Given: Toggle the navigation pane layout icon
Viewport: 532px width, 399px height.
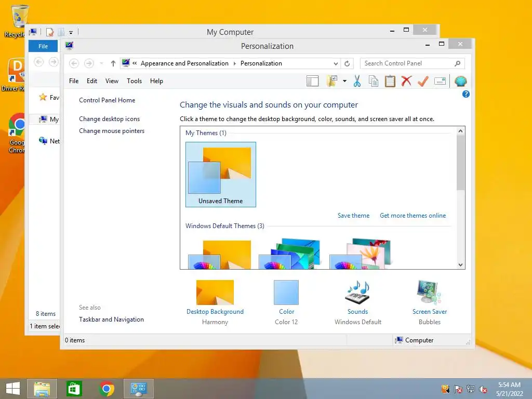Looking at the screenshot, I should tap(312, 81).
